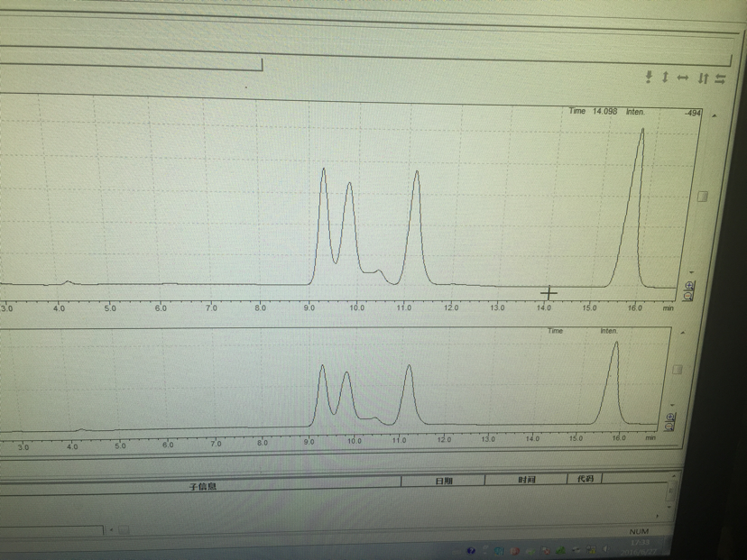Click the upper chromatogram intensity scroll-up arrow

pyautogui.click(x=714, y=115)
